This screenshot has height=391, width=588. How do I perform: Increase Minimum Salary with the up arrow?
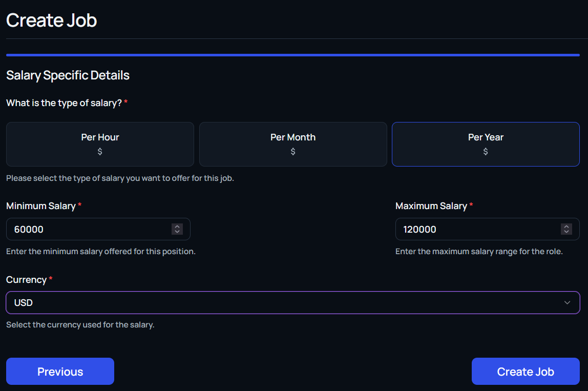coord(177,227)
